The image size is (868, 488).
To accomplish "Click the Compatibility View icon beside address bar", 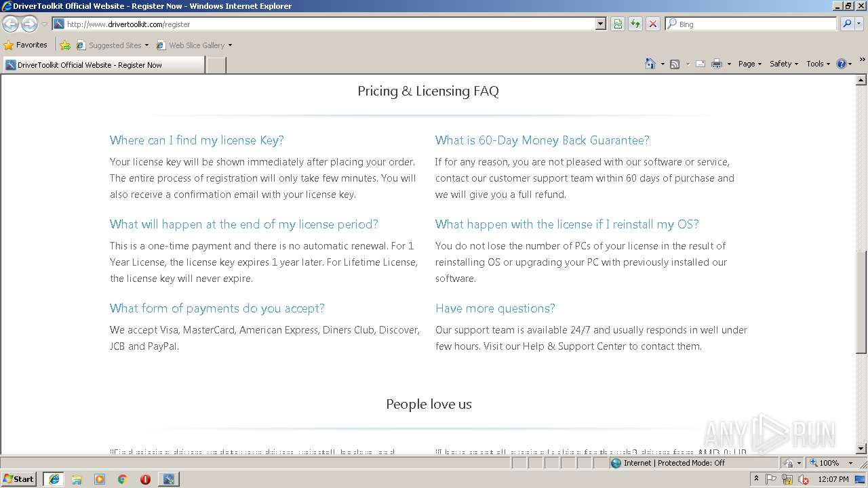I will point(618,24).
